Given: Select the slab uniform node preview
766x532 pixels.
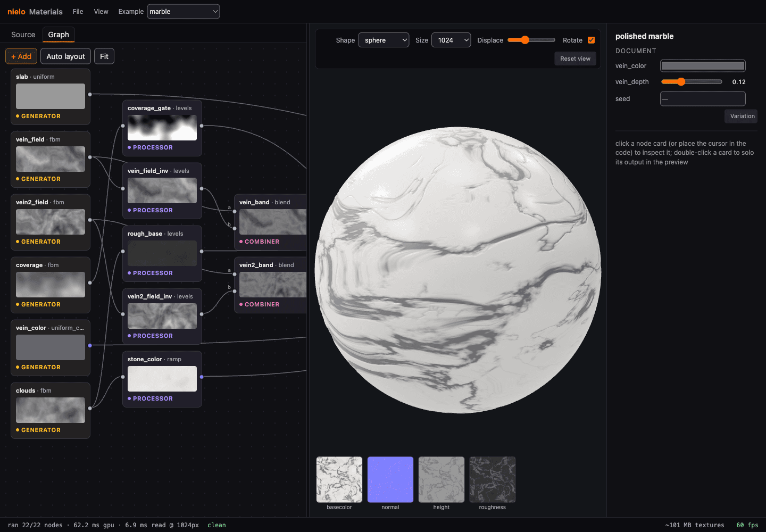Looking at the screenshot, I should (x=51, y=96).
